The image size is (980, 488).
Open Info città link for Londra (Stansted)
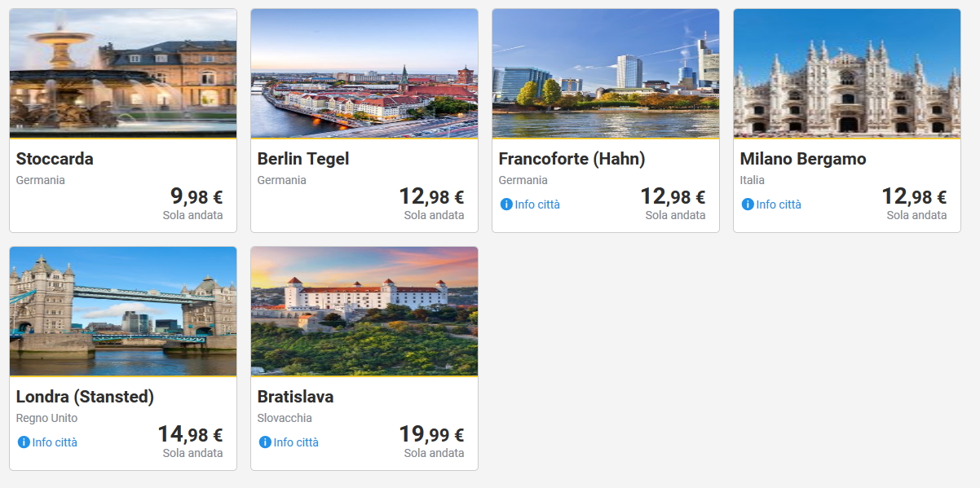55,442
